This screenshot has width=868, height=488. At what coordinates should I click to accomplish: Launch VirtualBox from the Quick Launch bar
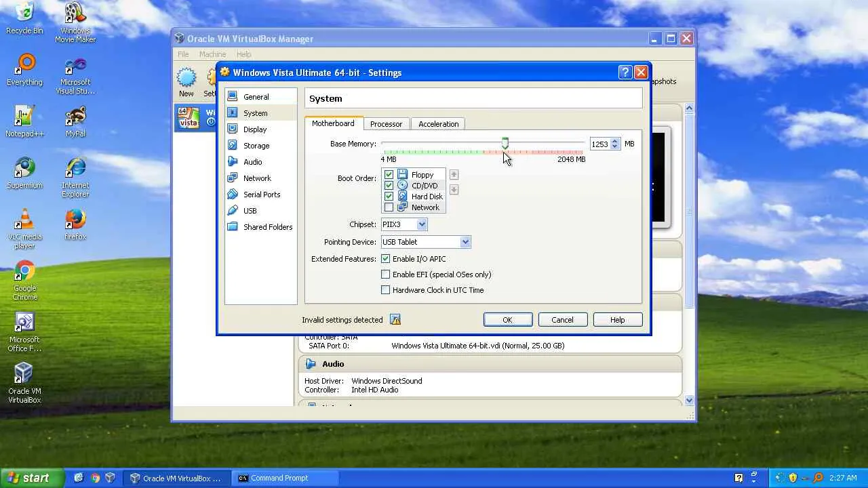pos(110,478)
